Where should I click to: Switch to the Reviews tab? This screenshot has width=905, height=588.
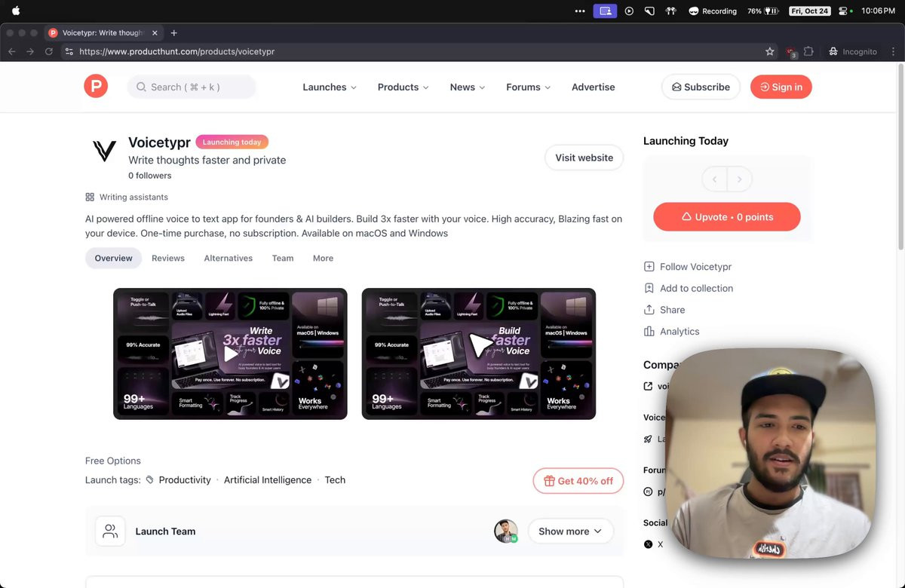tap(168, 258)
